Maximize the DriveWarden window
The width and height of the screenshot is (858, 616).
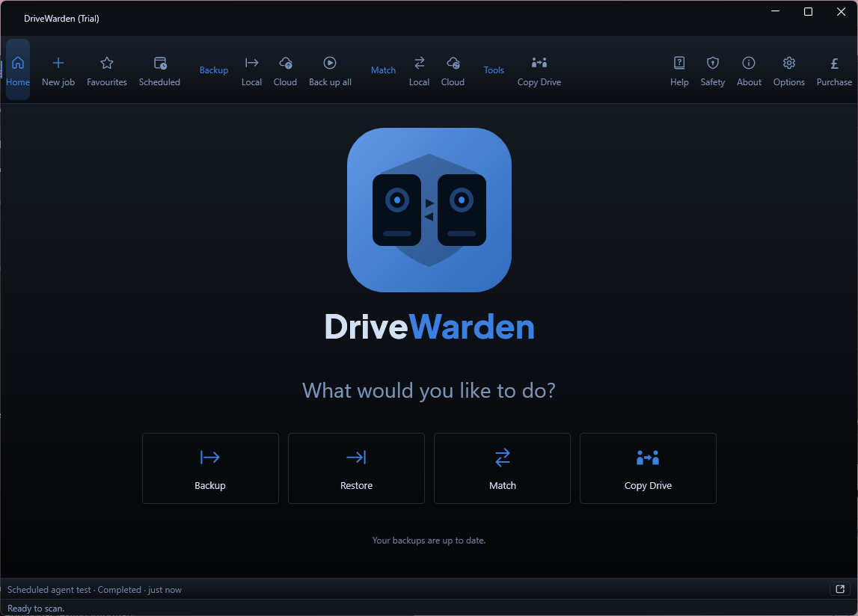(808, 11)
